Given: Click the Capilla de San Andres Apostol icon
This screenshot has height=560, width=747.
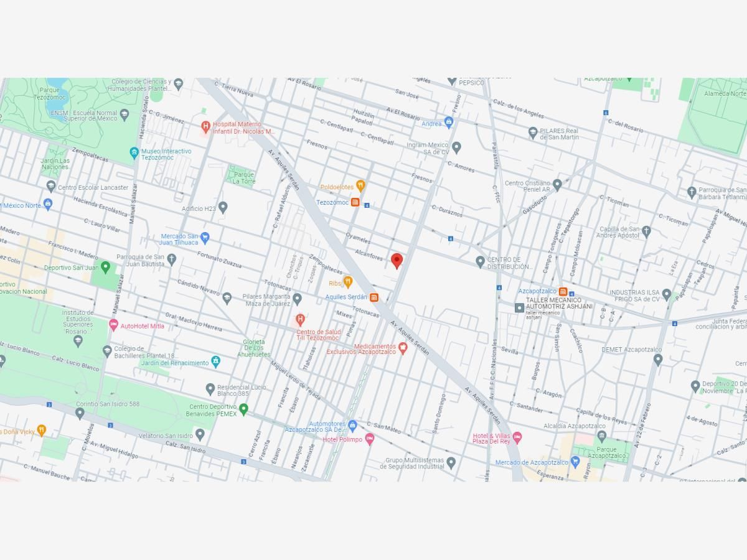Looking at the screenshot, I should tap(646, 231).
